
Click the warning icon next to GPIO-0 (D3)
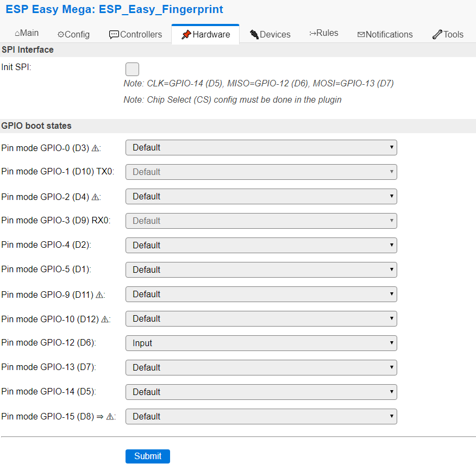[96, 148]
